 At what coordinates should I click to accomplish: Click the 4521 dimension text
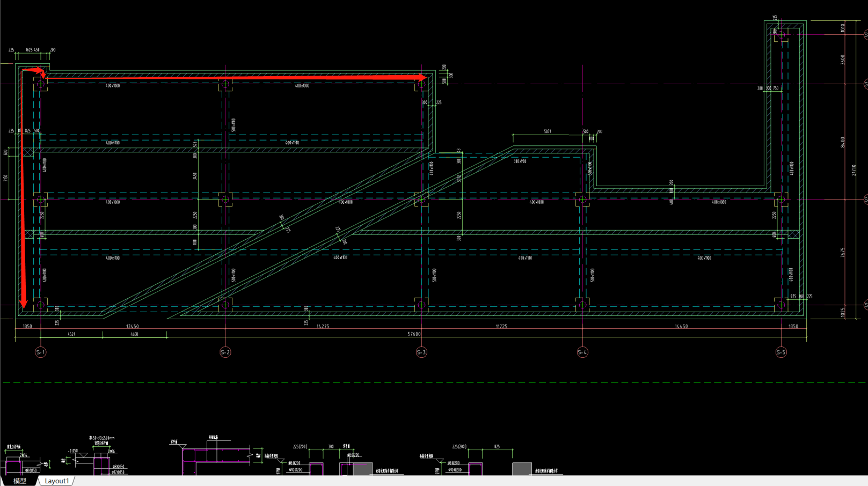71,334
